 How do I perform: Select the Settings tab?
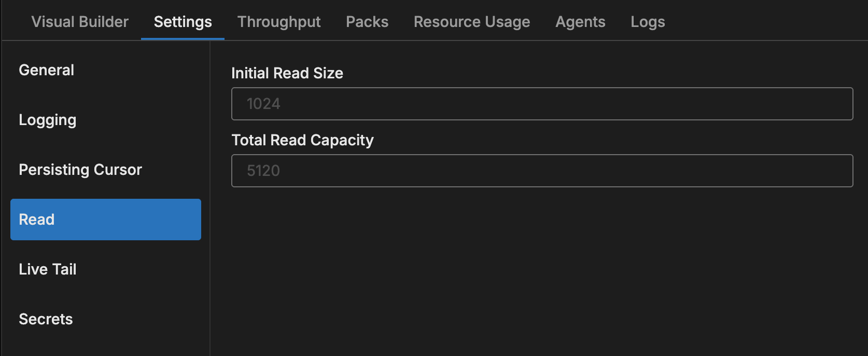click(x=183, y=22)
